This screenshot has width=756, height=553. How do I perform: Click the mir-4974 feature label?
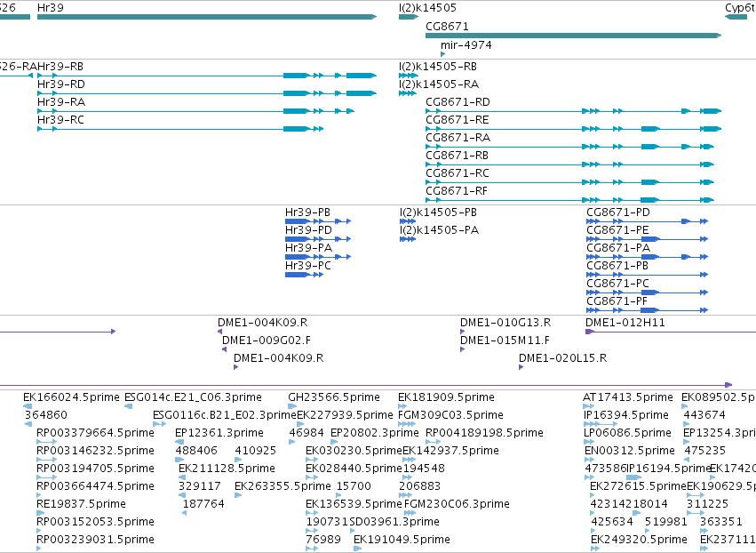tap(466, 45)
